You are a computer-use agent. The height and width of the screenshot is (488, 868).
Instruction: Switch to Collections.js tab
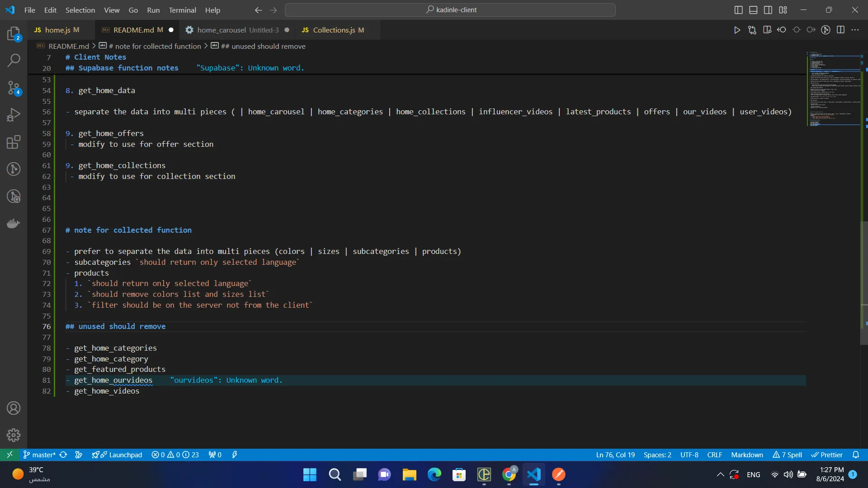coord(334,30)
